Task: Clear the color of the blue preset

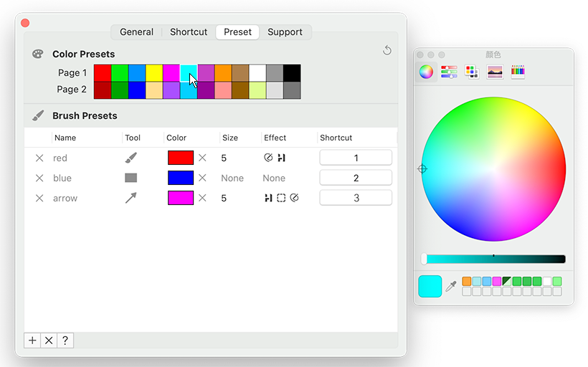Action: point(202,178)
